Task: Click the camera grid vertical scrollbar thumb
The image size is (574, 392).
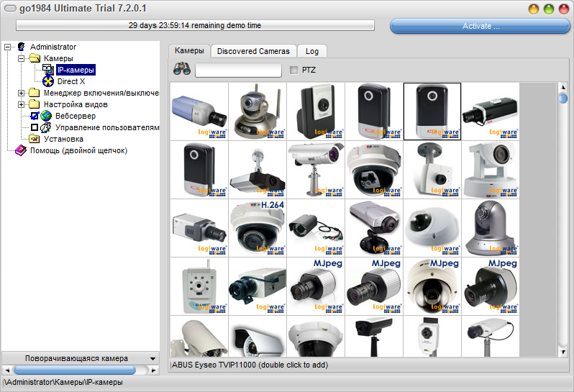Action: 563,99
